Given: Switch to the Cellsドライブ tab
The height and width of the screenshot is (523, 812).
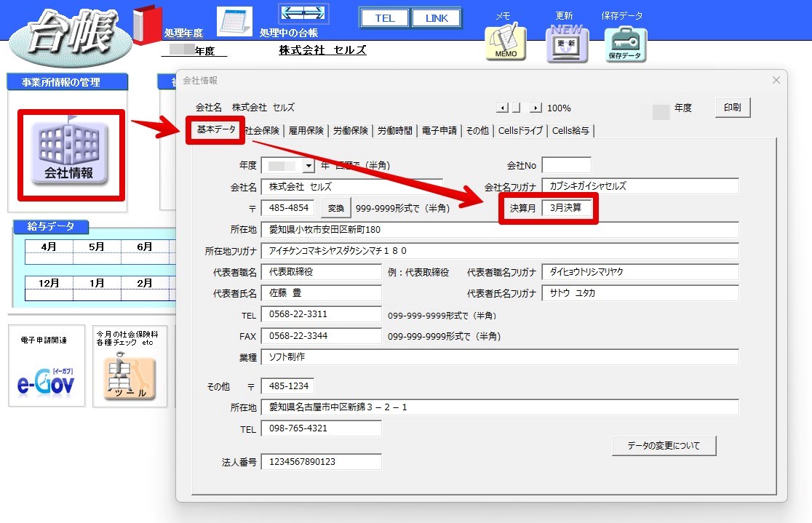Looking at the screenshot, I should [x=520, y=130].
